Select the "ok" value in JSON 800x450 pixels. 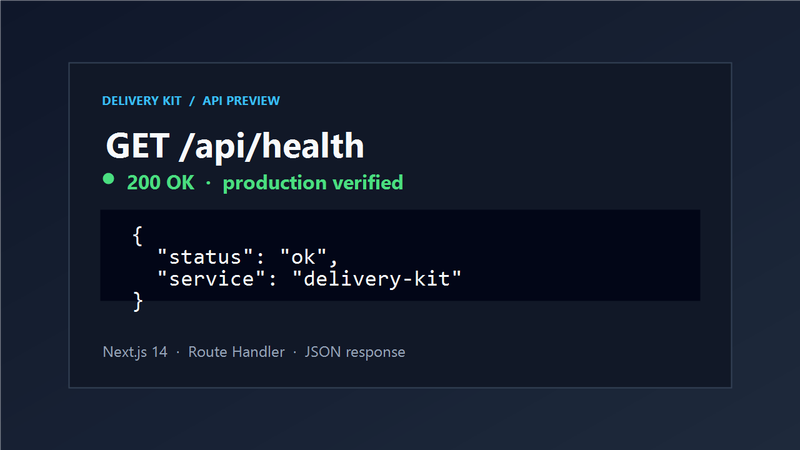303,257
